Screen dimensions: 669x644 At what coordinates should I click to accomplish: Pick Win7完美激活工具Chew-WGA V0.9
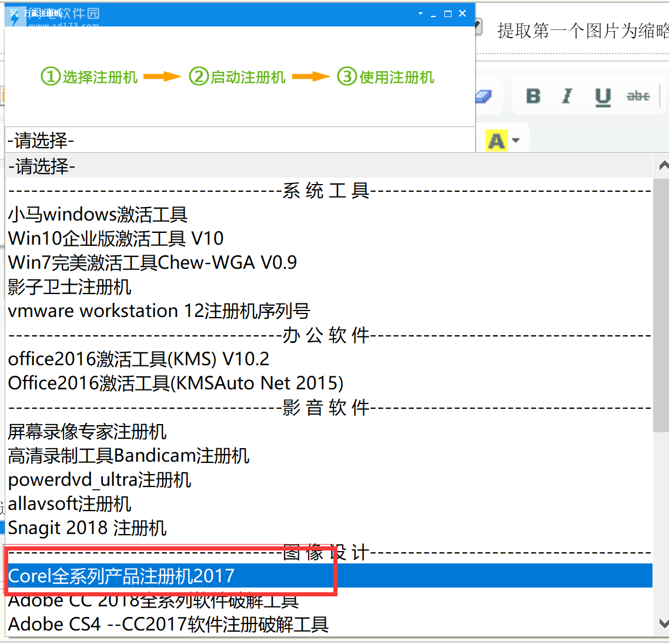(329, 262)
